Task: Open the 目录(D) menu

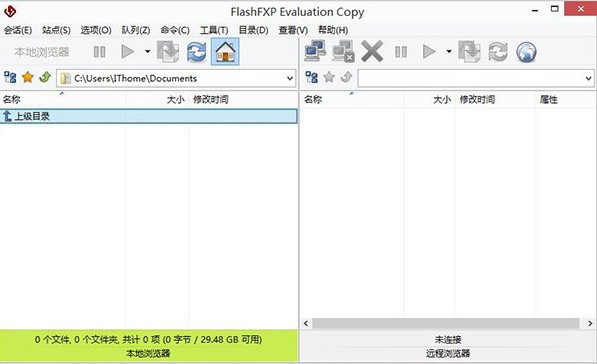Action: click(254, 30)
